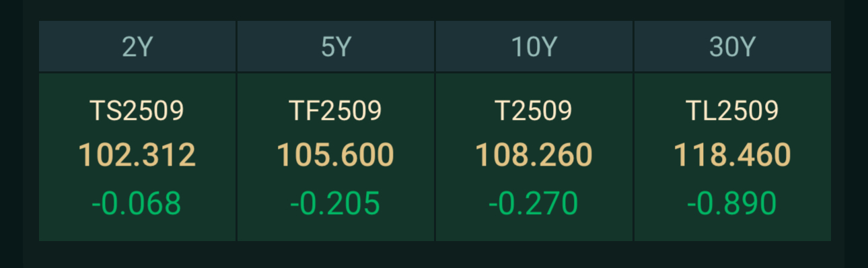Select the 102.312 price value
868x268 pixels.
tap(137, 156)
